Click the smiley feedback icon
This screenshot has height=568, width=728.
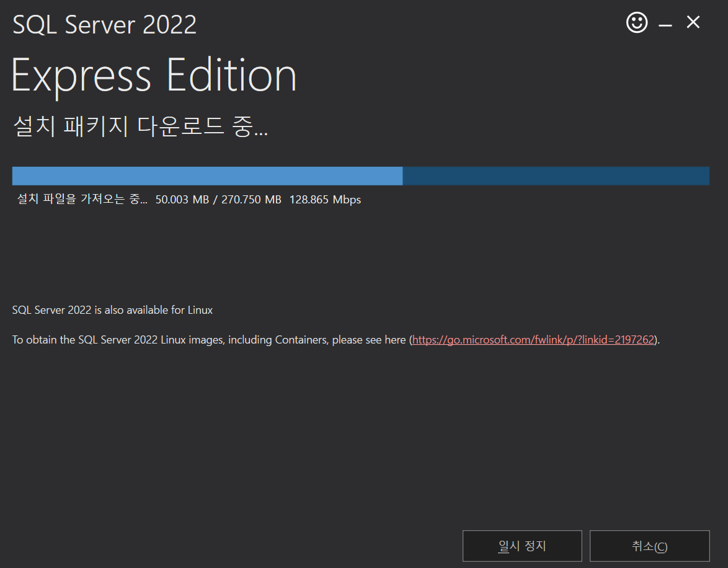click(637, 22)
